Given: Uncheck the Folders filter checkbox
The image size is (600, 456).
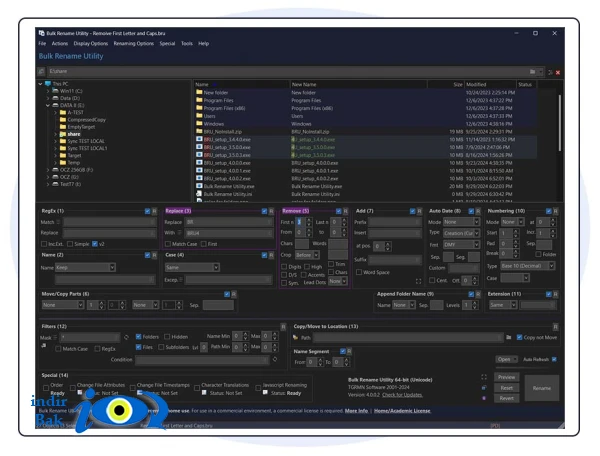Looking at the screenshot, I should coord(139,337).
